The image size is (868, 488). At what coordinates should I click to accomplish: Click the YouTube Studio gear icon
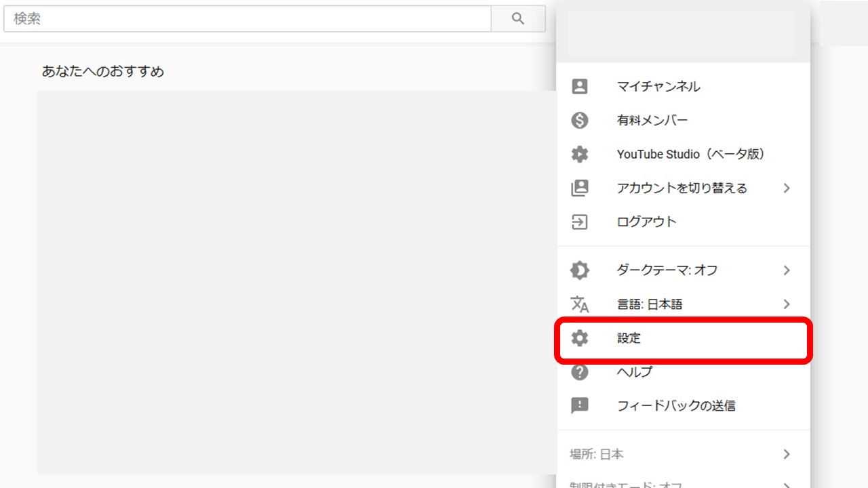tap(580, 155)
